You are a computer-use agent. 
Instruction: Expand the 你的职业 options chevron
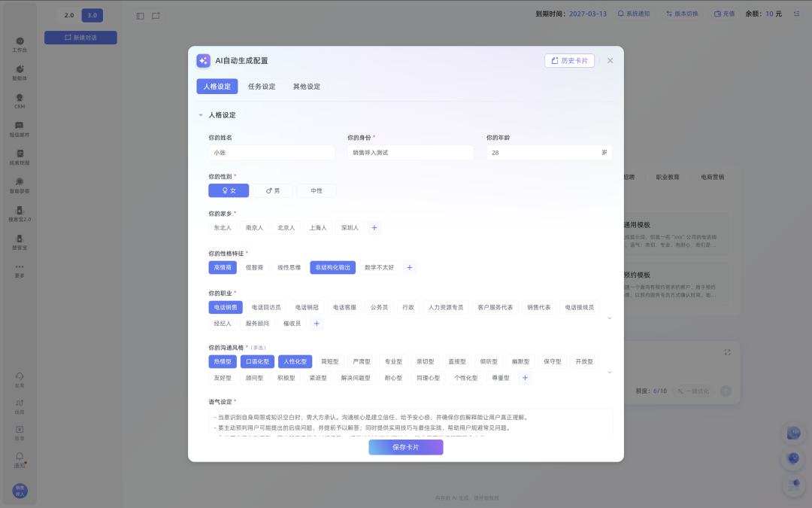[610, 318]
